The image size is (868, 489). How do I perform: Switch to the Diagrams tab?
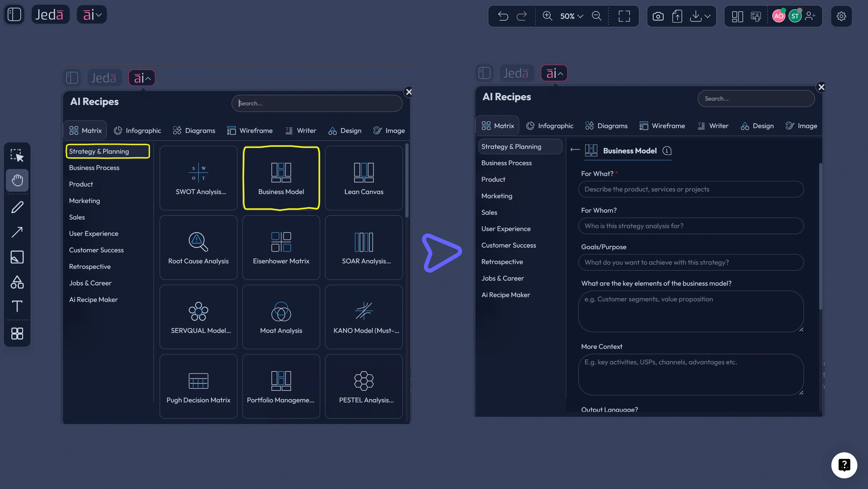pos(194,130)
